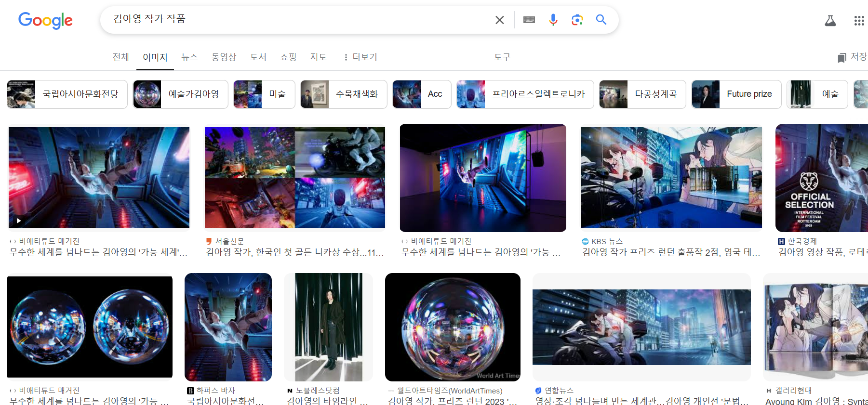Filter by 예술가김아영 chip

pos(180,94)
